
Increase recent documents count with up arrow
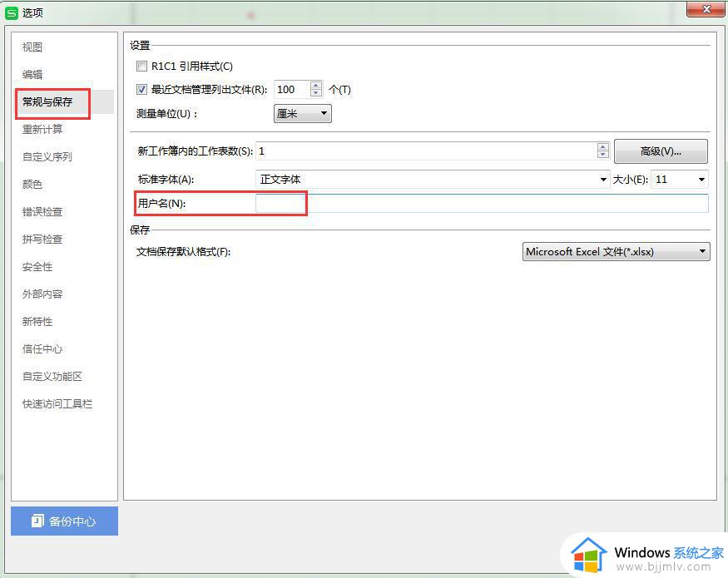(316, 86)
